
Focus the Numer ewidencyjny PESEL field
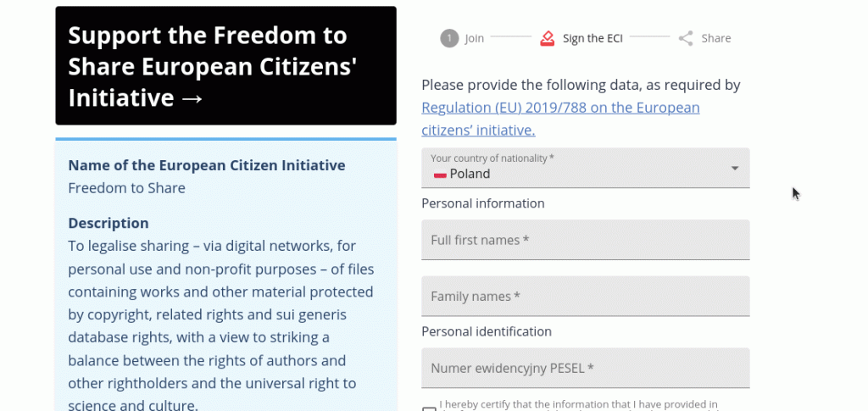click(585, 368)
